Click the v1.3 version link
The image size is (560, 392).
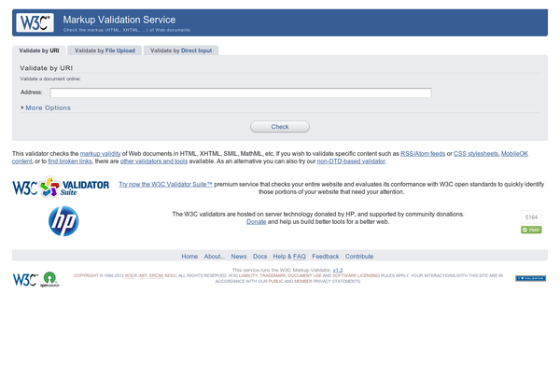tap(338, 271)
